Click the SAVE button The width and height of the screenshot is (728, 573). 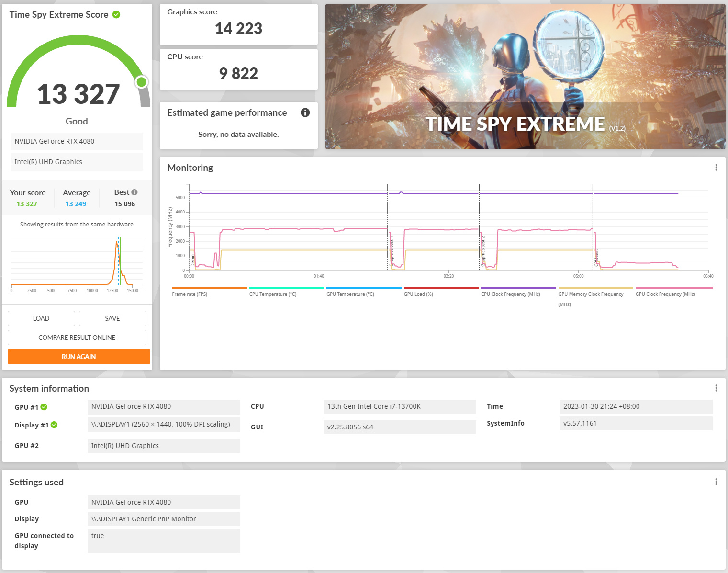click(112, 318)
